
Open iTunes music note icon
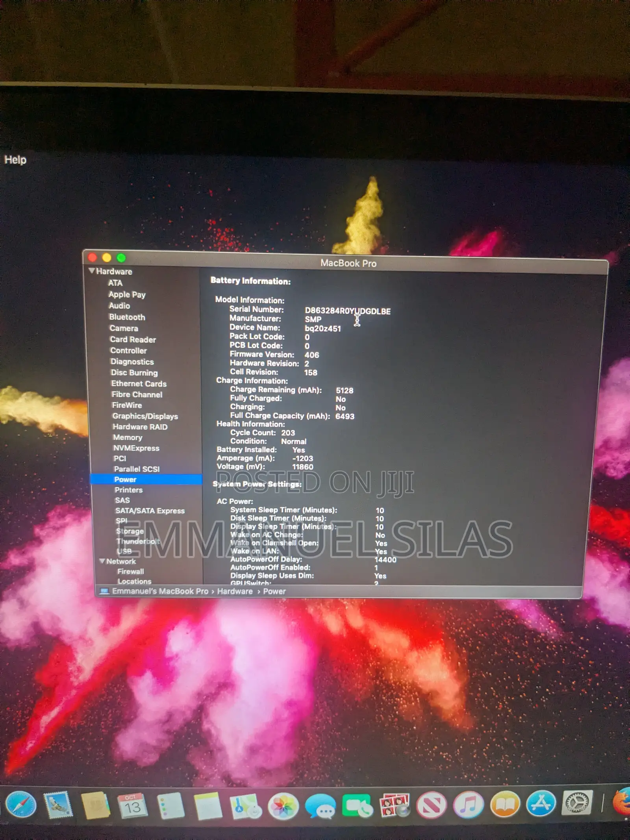point(468,804)
